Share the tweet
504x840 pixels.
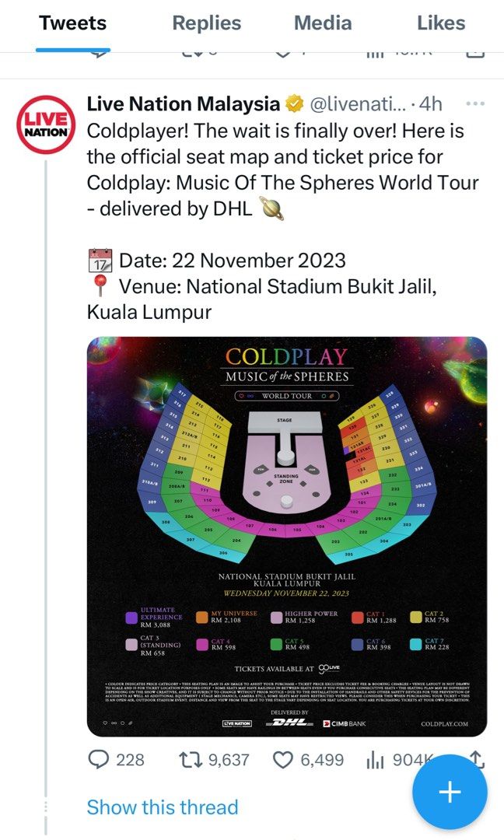[478, 760]
